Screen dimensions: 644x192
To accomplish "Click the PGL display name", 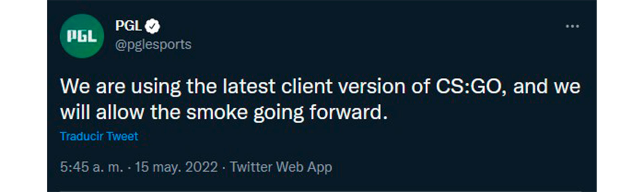I will click(x=128, y=26).
